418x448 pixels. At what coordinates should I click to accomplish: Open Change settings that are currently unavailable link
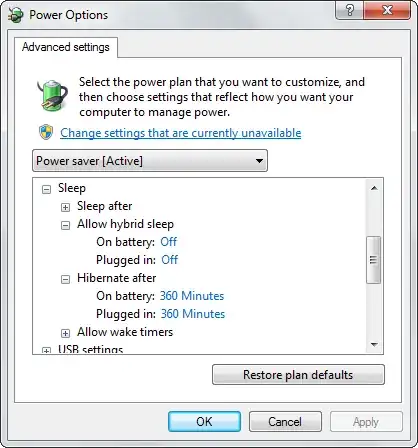click(181, 133)
